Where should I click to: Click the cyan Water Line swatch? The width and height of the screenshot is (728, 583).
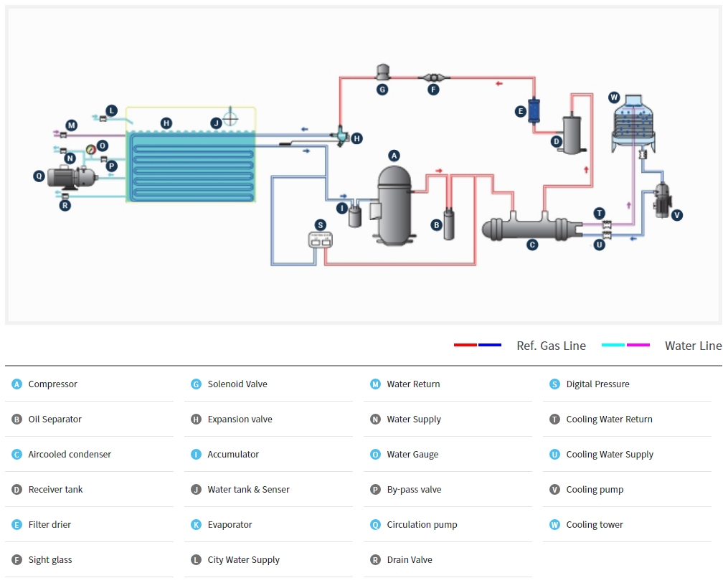tap(613, 345)
